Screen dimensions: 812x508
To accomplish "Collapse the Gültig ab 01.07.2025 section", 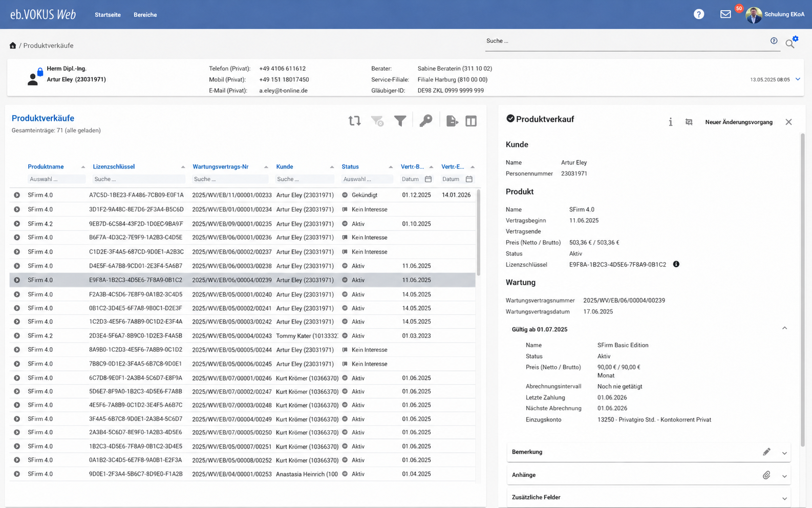I will 784,328.
